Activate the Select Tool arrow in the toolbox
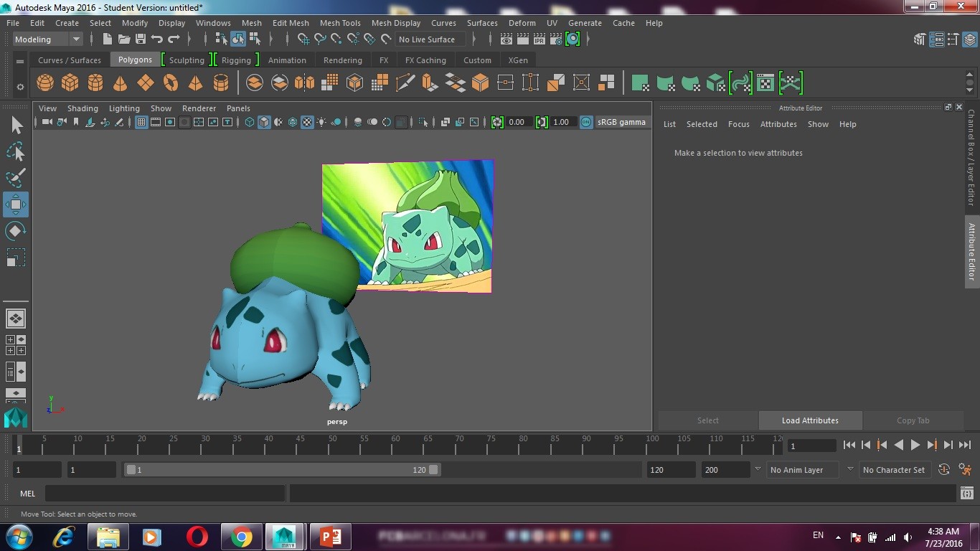The width and height of the screenshot is (980, 551). (x=16, y=125)
